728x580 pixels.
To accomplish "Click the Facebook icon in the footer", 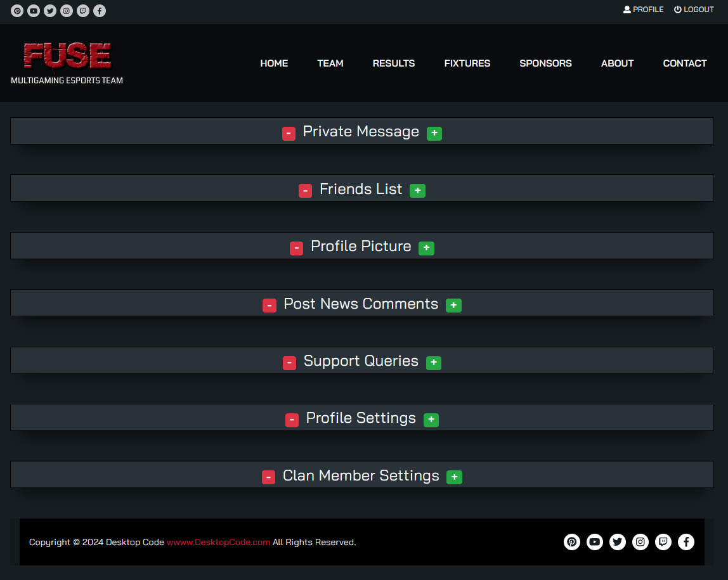I will (x=686, y=542).
